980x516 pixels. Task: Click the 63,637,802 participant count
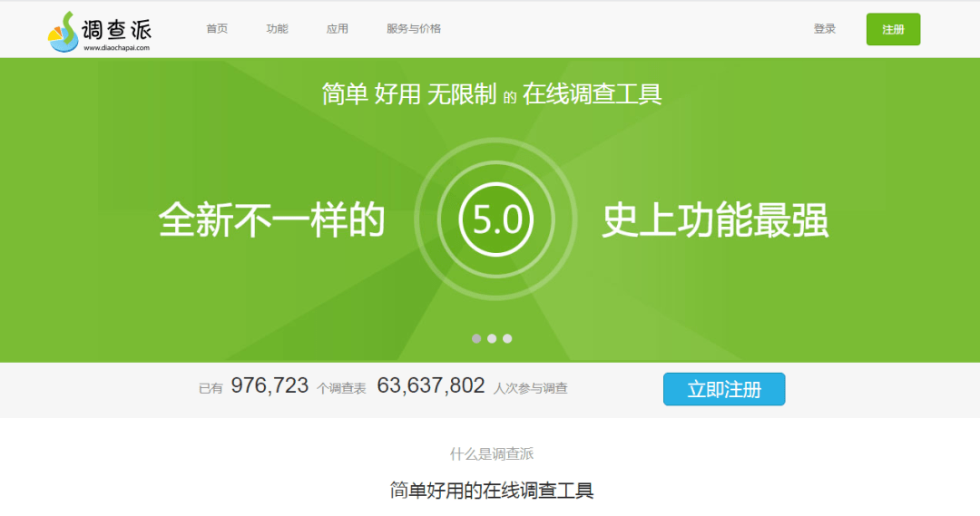[x=431, y=386]
